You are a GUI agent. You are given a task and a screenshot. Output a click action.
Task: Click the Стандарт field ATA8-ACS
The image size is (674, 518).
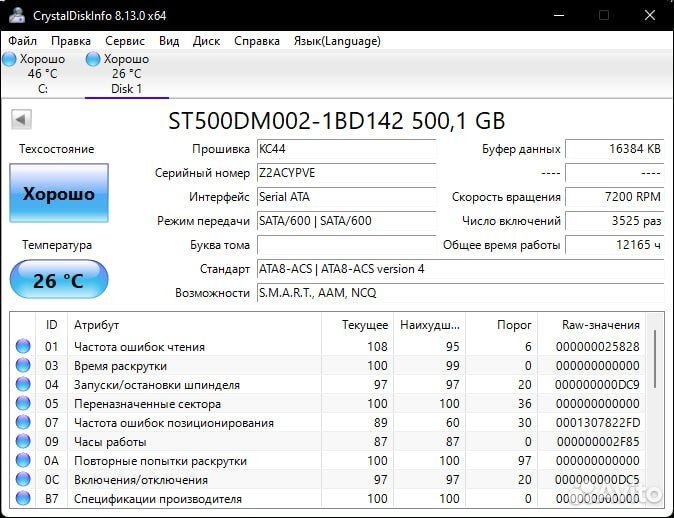tap(460, 269)
